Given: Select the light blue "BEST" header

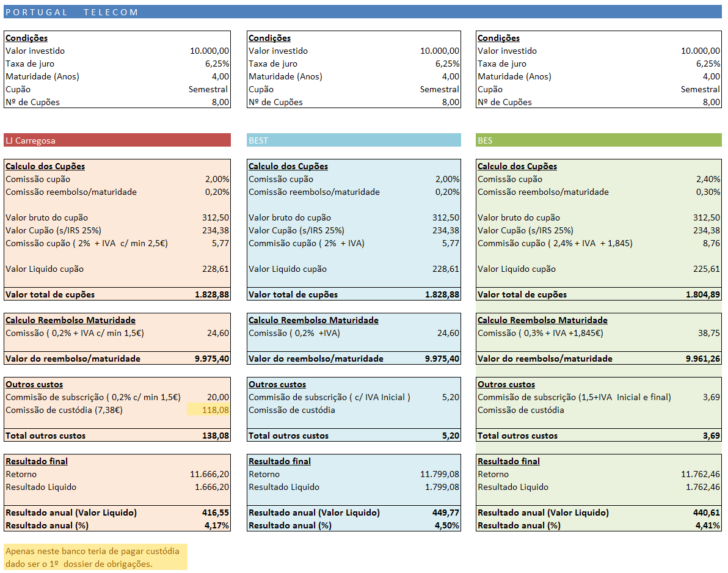Looking at the screenshot, I should pos(354,141).
